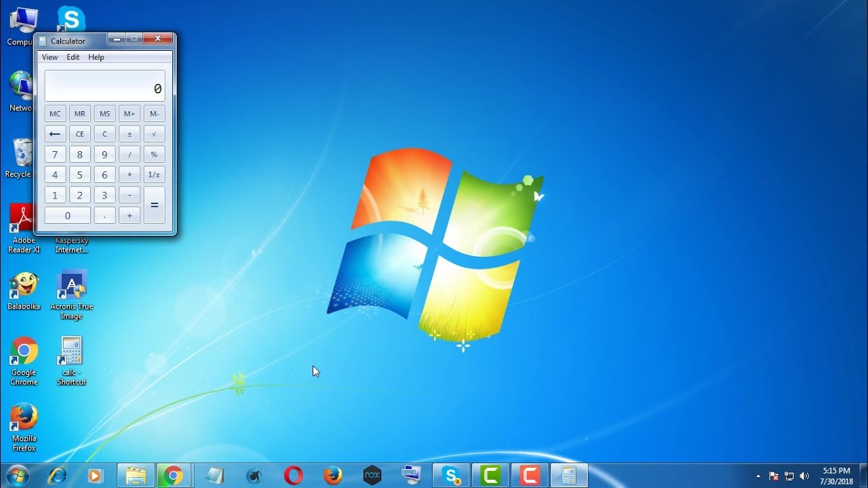Image resolution: width=868 pixels, height=488 pixels.
Task: Open Skype from the taskbar
Action: pyautogui.click(x=451, y=476)
